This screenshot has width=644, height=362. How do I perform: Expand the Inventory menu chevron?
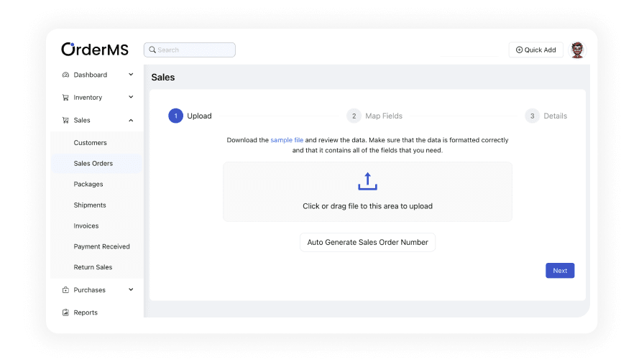coord(131,98)
